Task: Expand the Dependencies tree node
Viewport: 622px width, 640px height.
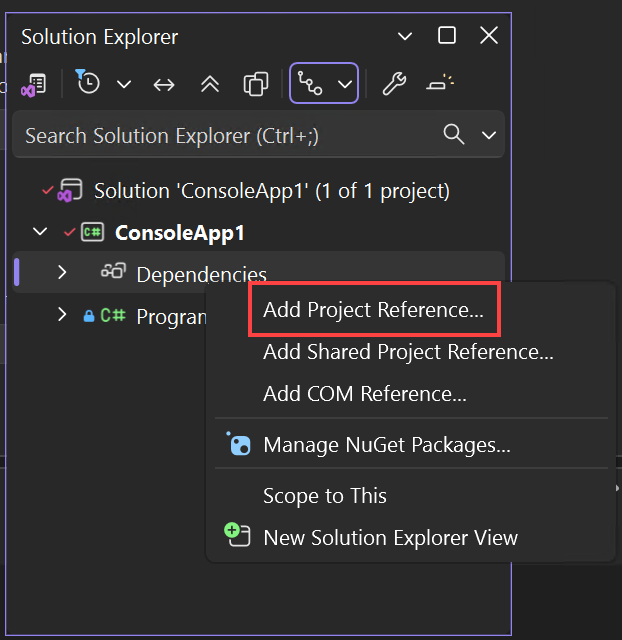Action: (x=62, y=272)
